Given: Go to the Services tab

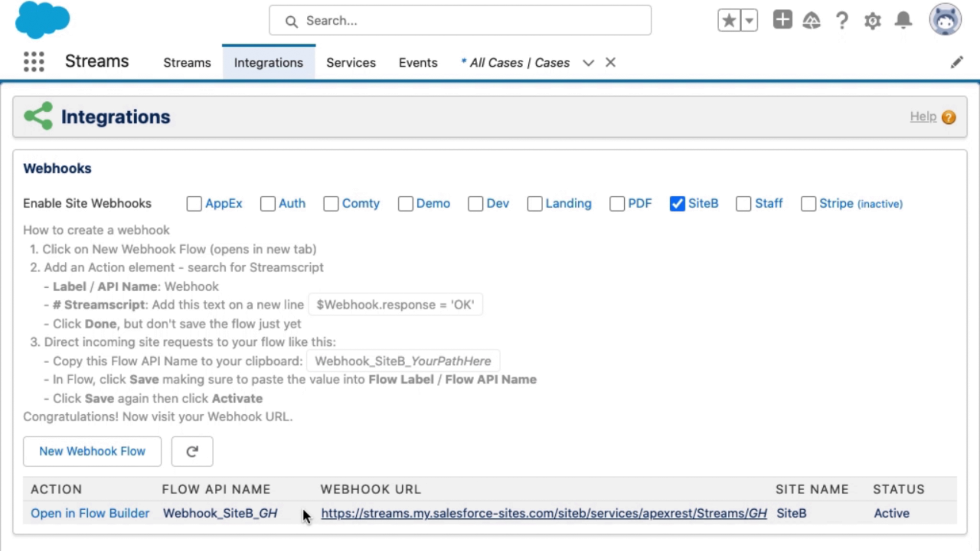Looking at the screenshot, I should (x=351, y=63).
